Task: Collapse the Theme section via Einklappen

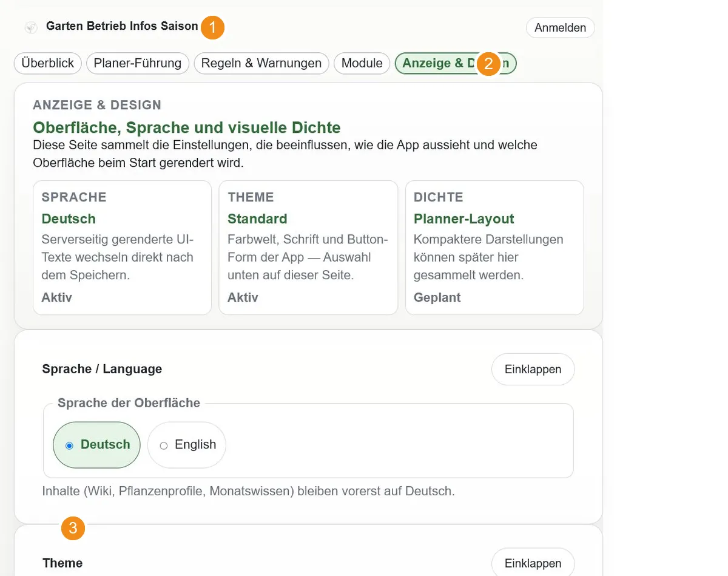Action: 533,563
